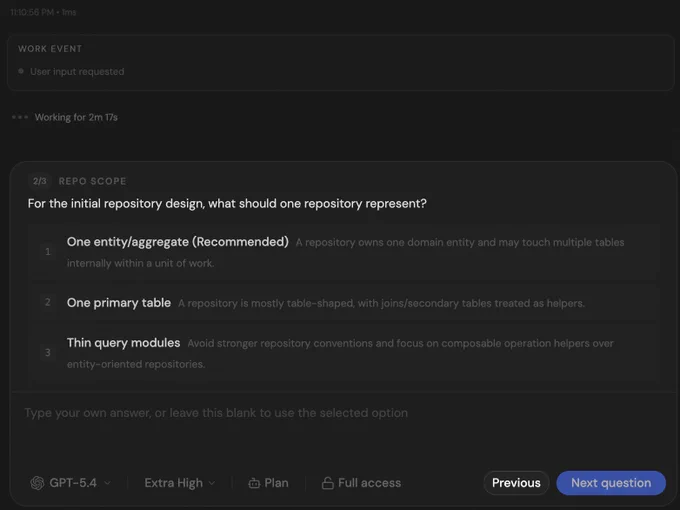Viewport: 680px width, 510px height.
Task: Click the 11:10:56 PM timestamp
Action: coord(32,12)
